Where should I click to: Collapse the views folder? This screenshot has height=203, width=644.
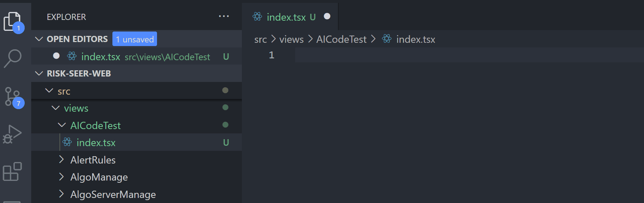point(55,108)
